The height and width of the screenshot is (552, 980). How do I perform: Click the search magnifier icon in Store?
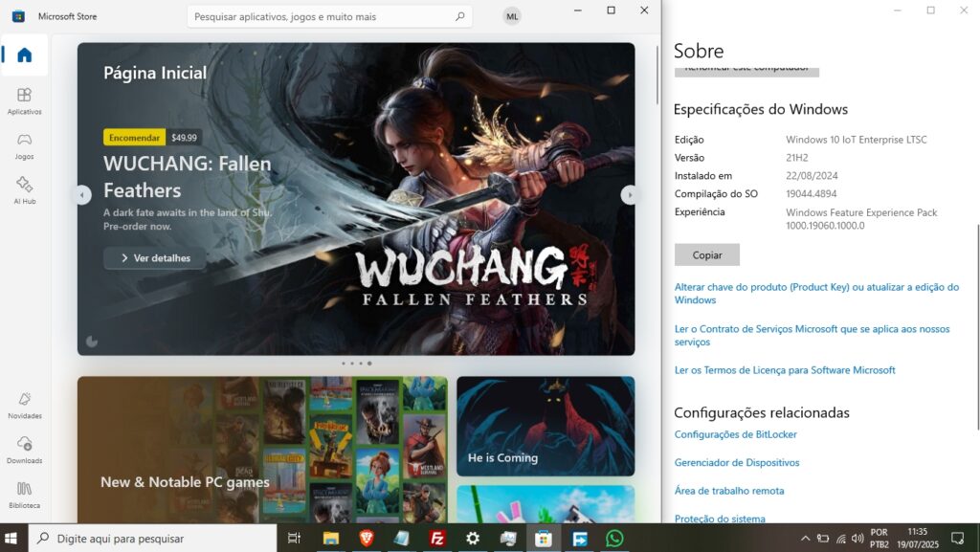[460, 16]
